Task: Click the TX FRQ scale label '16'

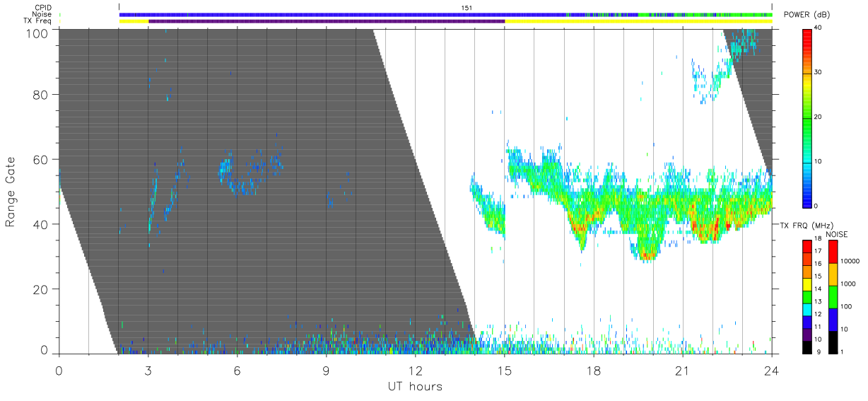Action: (x=819, y=263)
